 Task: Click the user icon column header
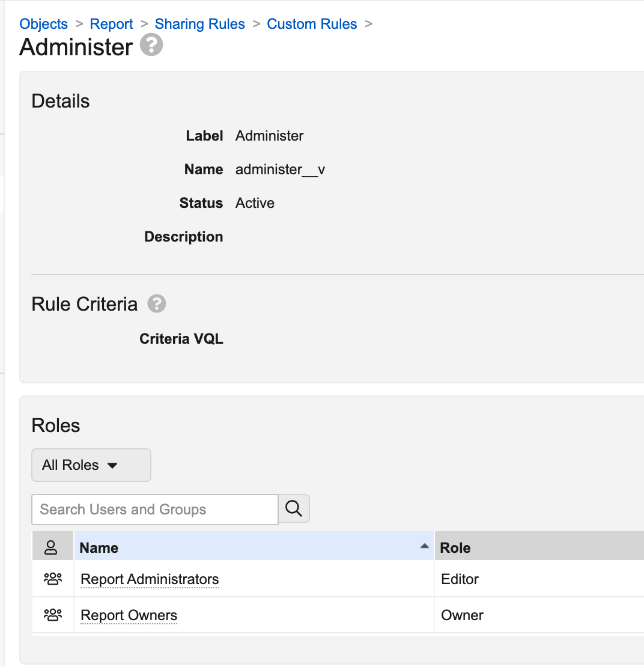52,547
